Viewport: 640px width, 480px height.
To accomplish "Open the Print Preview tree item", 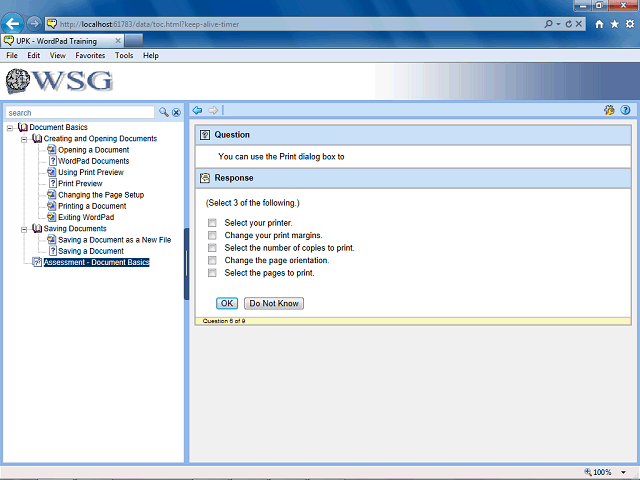I will [80, 183].
